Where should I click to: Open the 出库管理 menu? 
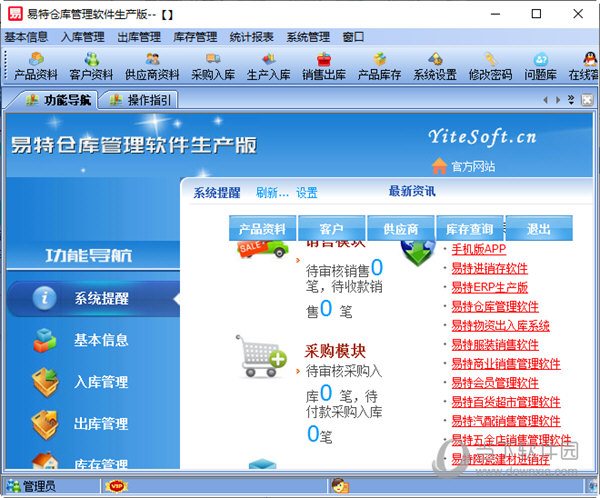click(x=139, y=37)
